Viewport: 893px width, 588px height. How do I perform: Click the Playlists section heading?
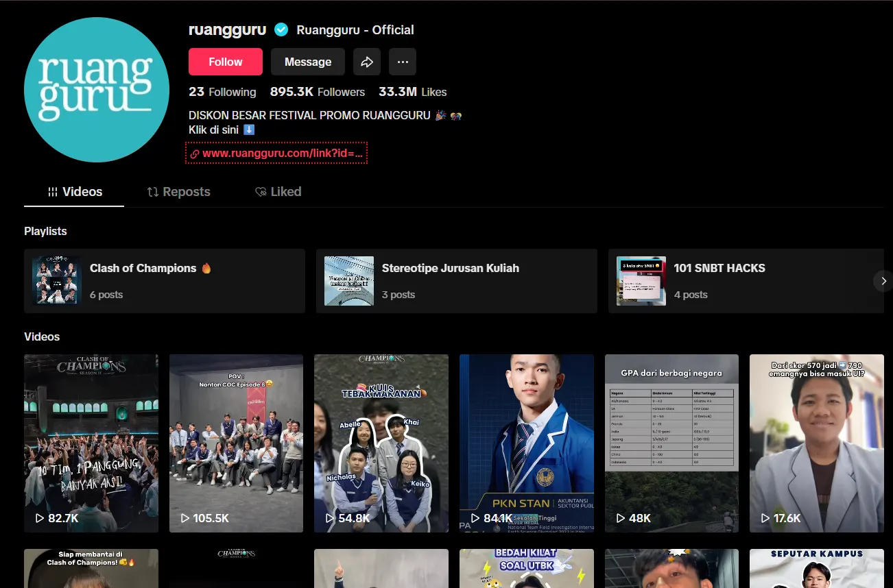[45, 232]
